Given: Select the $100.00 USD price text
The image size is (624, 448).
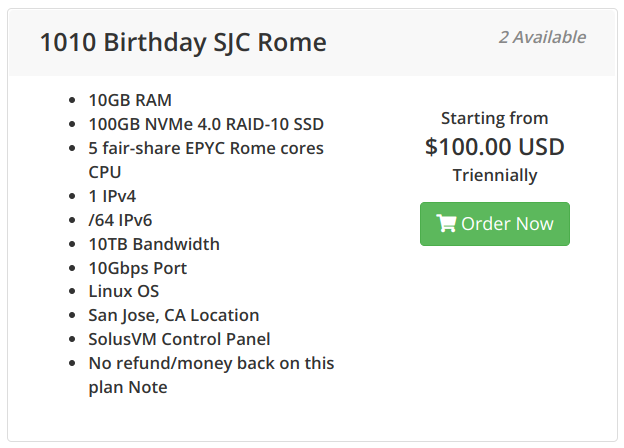Looking at the screenshot, I should [495, 147].
